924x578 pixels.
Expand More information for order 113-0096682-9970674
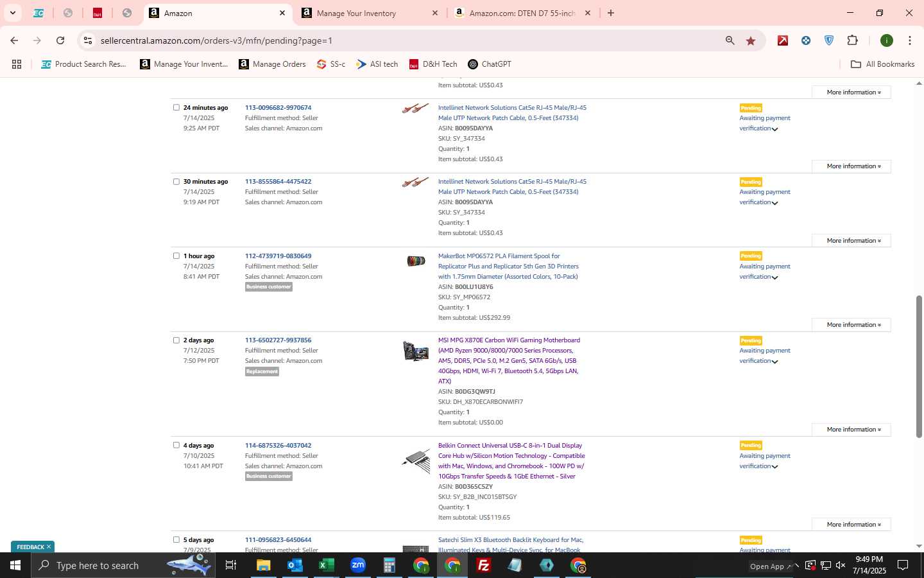coord(851,166)
